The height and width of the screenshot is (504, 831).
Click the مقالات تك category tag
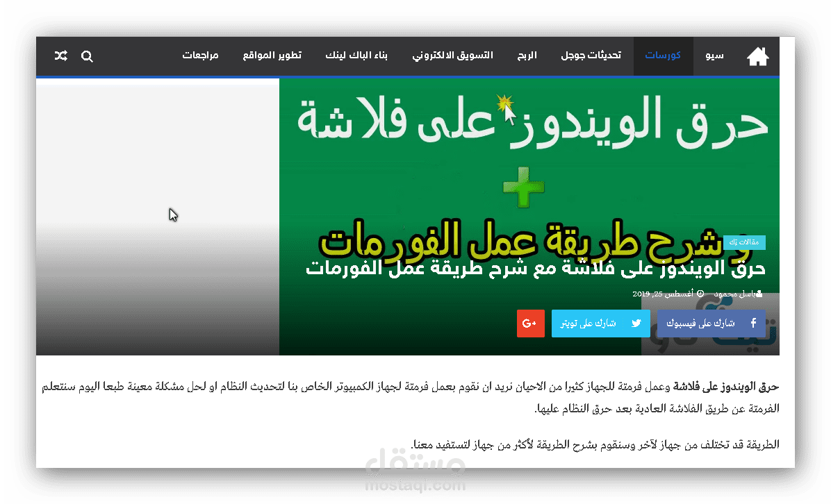click(x=744, y=242)
